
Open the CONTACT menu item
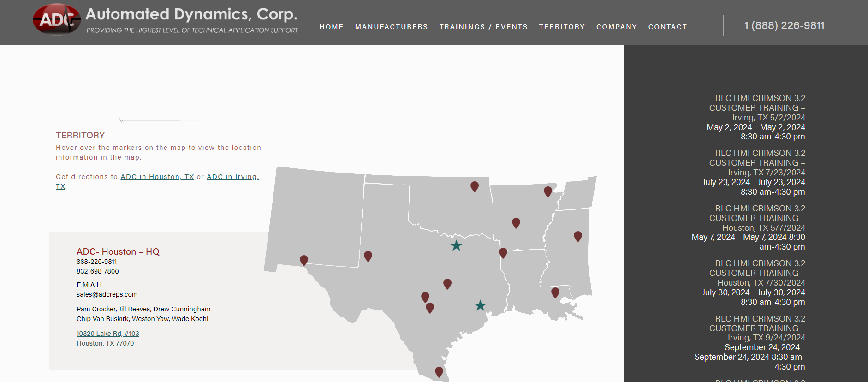pyautogui.click(x=667, y=27)
